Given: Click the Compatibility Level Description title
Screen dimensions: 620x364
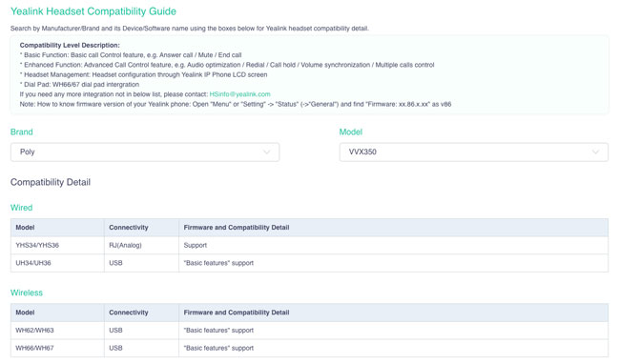Looking at the screenshot, I should point(70,46).
